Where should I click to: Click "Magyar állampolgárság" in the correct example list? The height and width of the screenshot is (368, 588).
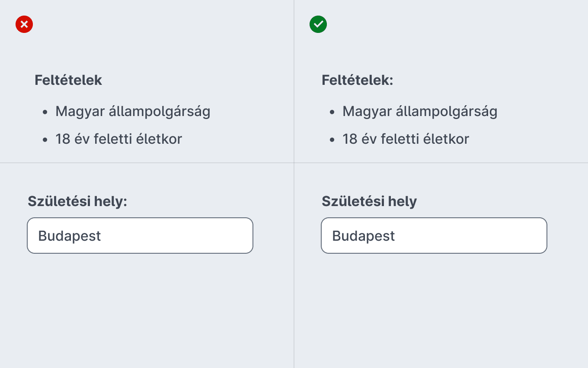pyautogui.click(x=420, y=112)
